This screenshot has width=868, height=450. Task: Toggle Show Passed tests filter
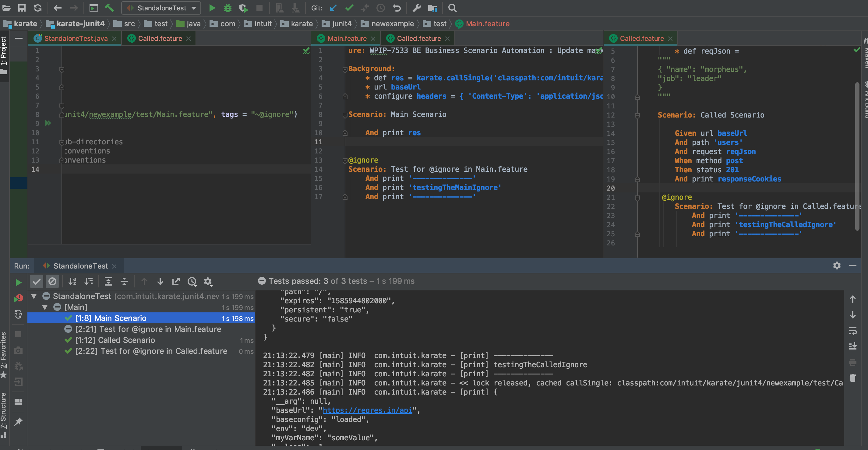[x=36, y=281]
